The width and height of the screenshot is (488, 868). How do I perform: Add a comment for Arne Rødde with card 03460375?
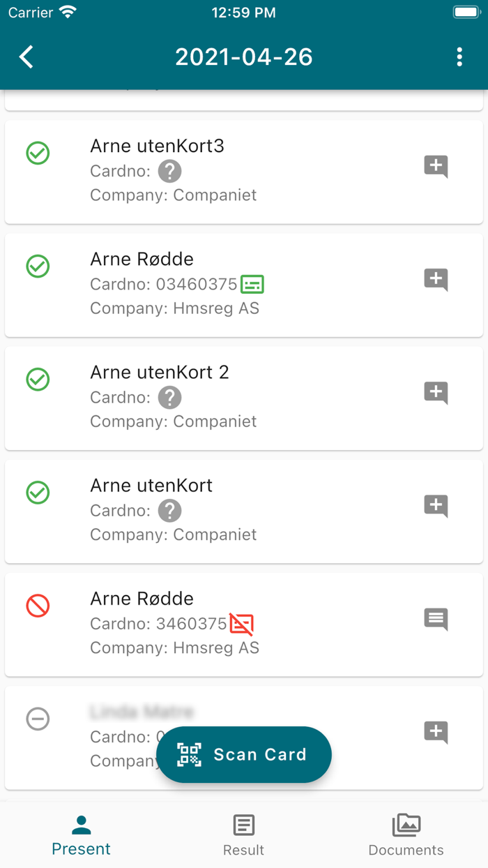tap(435, 280)
